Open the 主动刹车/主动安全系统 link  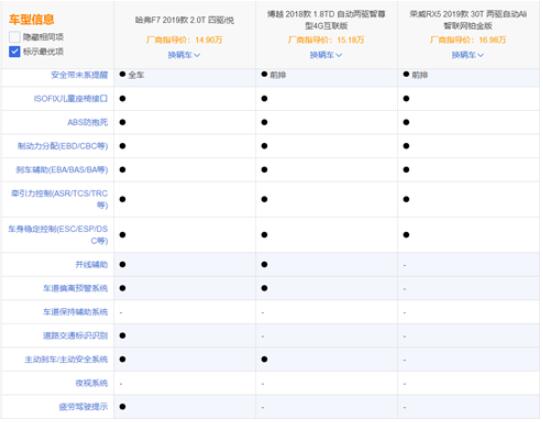coord(66,359)
